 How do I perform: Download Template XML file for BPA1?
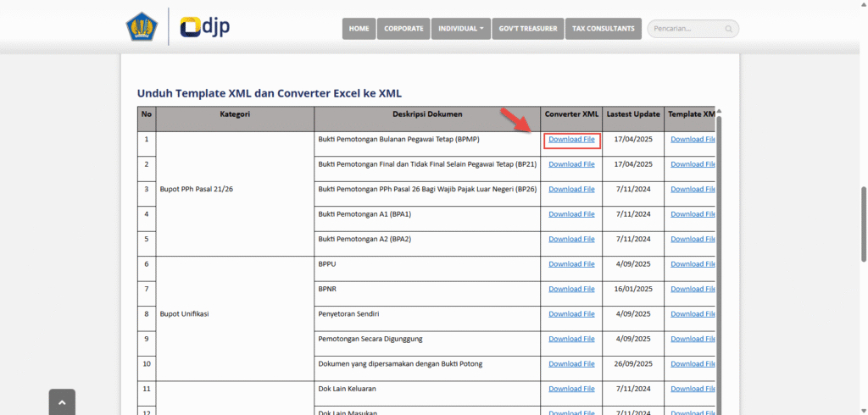point(693,214)
